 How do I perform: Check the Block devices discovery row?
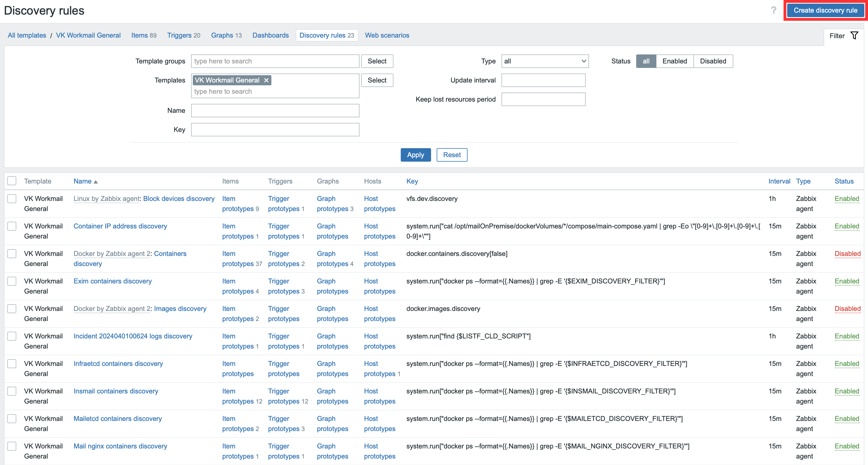tap(12, 198)
